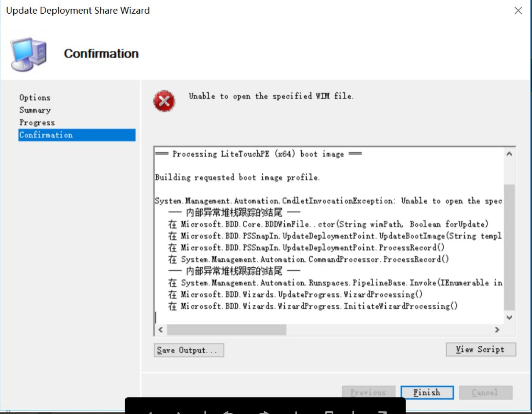Click the redo rotate icon in the bottom toolbar
Screen dimensions: 532x414
264,412
